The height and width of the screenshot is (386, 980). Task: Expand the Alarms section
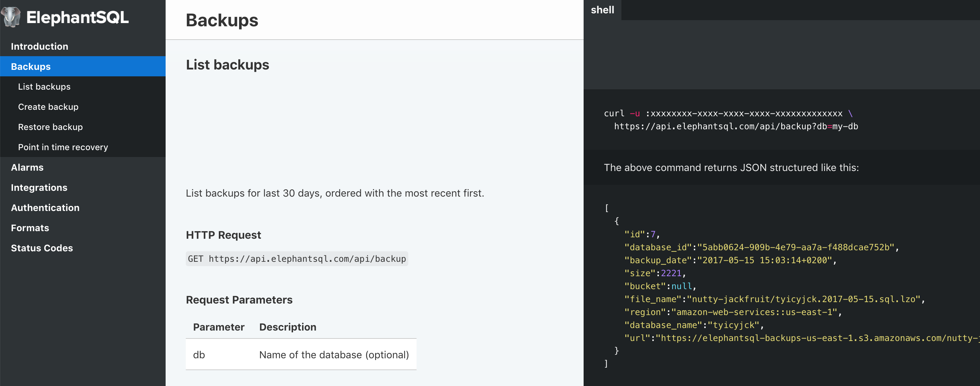27,167
